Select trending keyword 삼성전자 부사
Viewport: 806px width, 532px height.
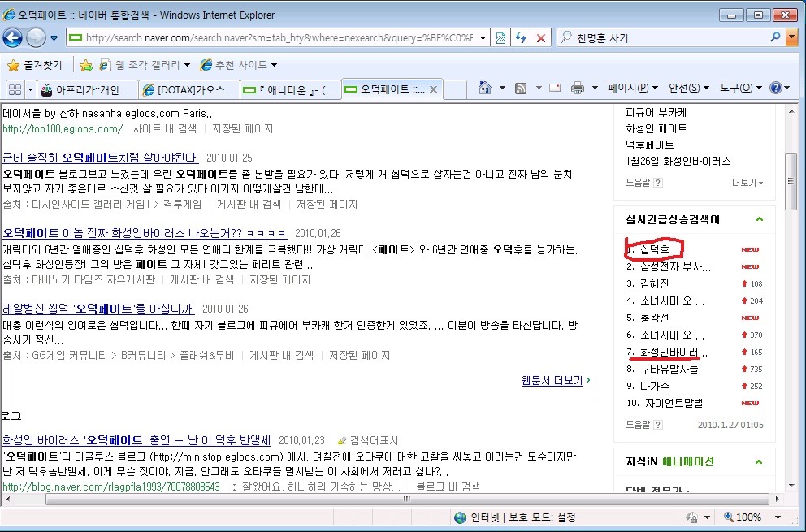click(x=675, y=266)
